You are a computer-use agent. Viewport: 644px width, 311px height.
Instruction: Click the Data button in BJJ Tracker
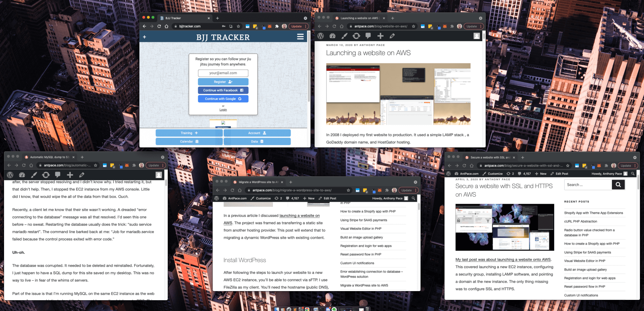(257, 142)
